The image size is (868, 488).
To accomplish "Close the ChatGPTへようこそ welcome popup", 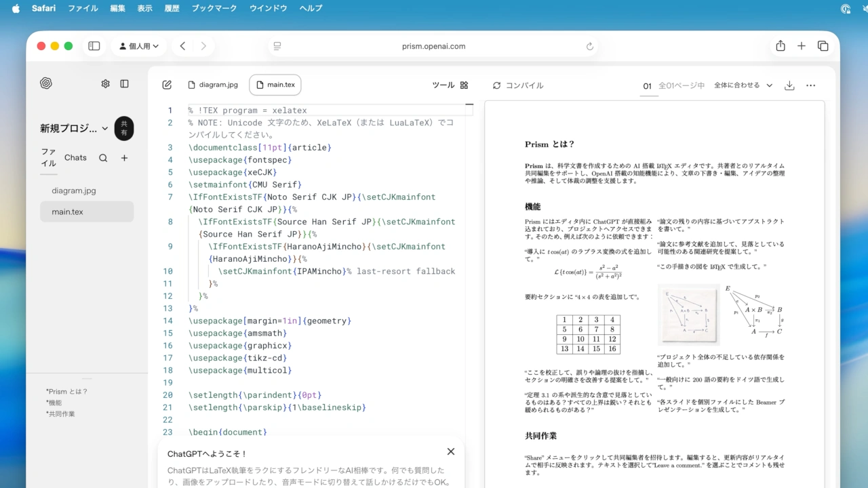I will 451,452.
